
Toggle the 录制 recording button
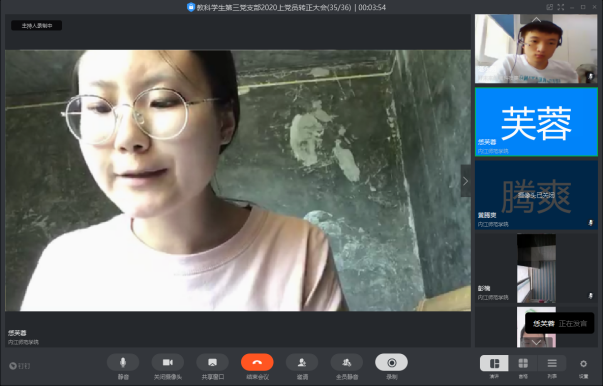[391, 362]
